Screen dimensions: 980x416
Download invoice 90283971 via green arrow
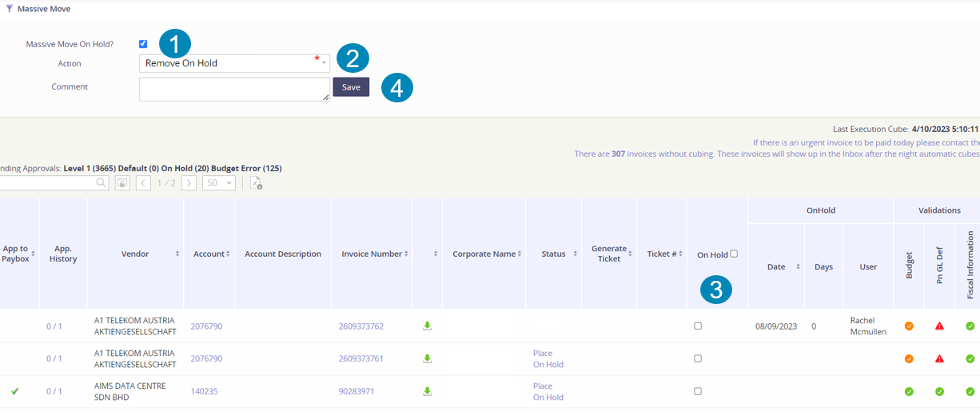pyautogui.click(x=428, y=391)
